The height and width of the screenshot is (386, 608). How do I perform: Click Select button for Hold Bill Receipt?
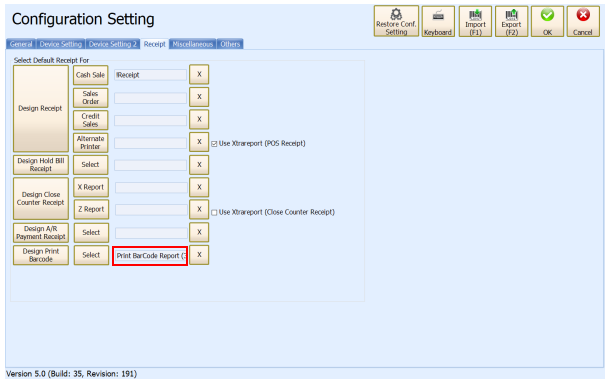click(90, 164)
